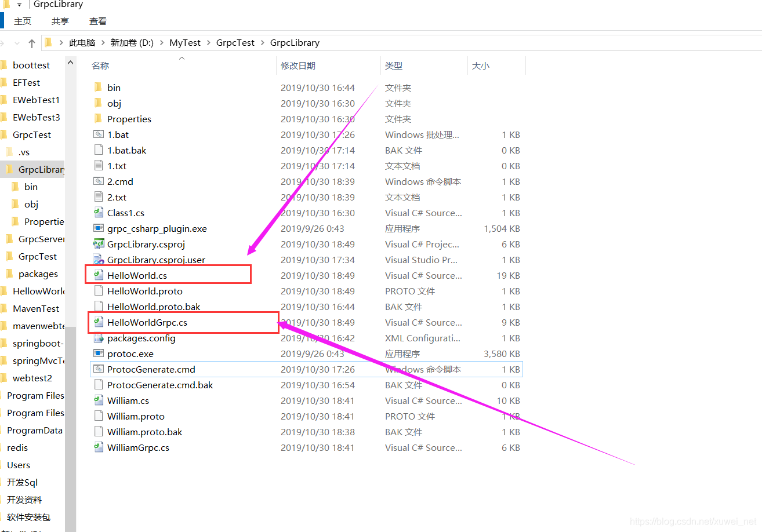Screen dimensions: 762x532
Task: Click 新加卷 (D:) in the address bar
Action: click(x=132, y=43)
